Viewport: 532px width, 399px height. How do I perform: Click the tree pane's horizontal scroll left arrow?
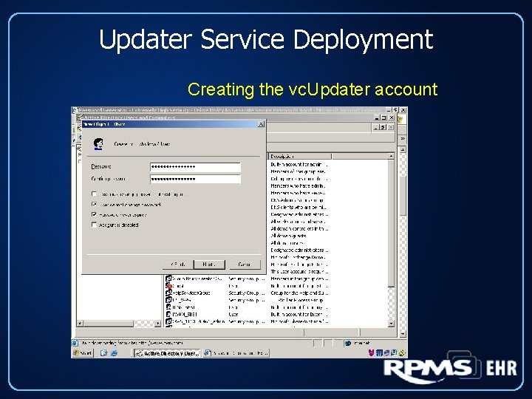(x=80, y=324)
